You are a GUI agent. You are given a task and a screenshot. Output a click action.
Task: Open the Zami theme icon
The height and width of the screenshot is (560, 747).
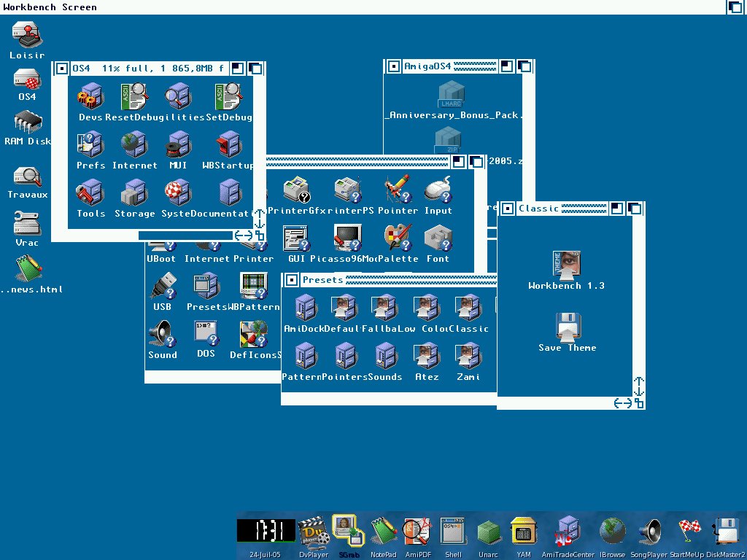(x=468, y=356)
